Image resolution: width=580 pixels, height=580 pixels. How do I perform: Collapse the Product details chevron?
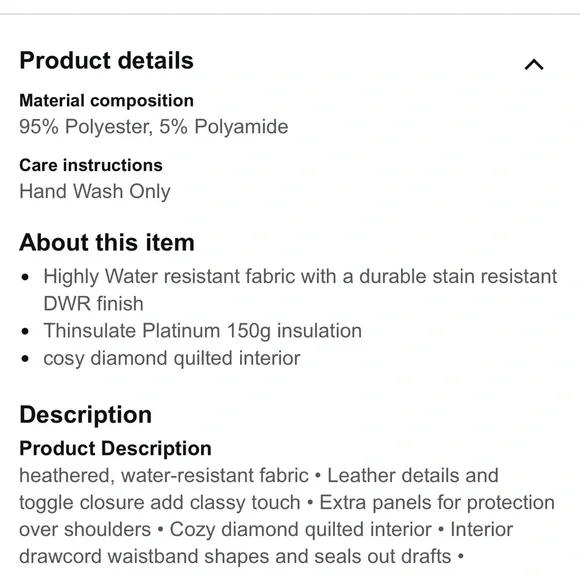[x=534, y=64]
